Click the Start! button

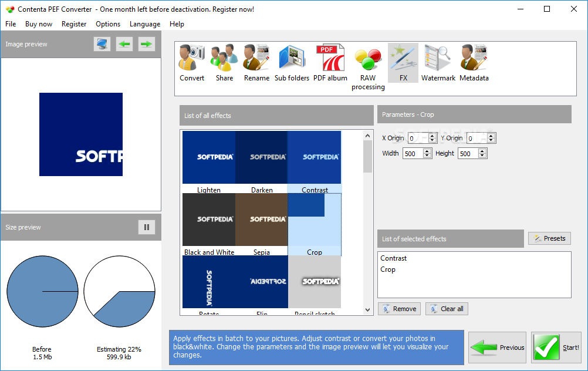[556, 348]
